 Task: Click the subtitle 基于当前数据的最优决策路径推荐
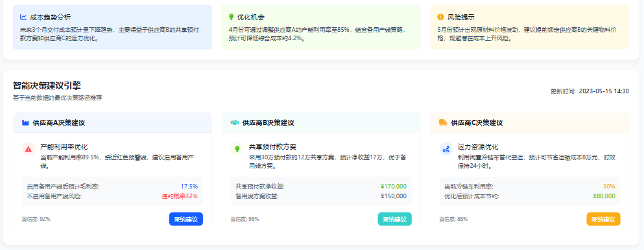(x=58, y=98)
